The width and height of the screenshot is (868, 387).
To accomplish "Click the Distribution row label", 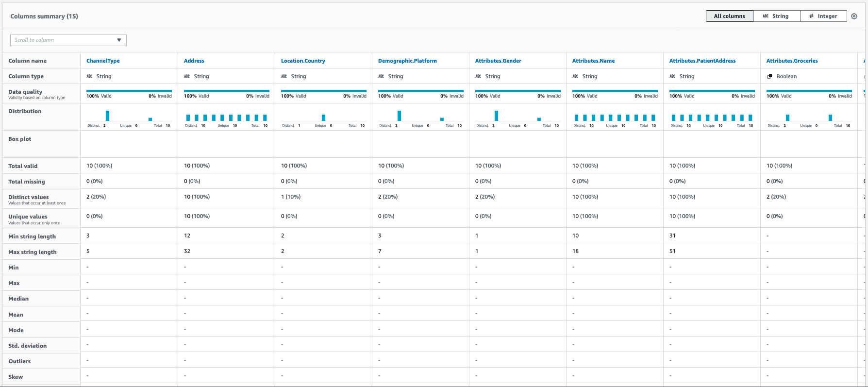I will [x=25, y=111].
